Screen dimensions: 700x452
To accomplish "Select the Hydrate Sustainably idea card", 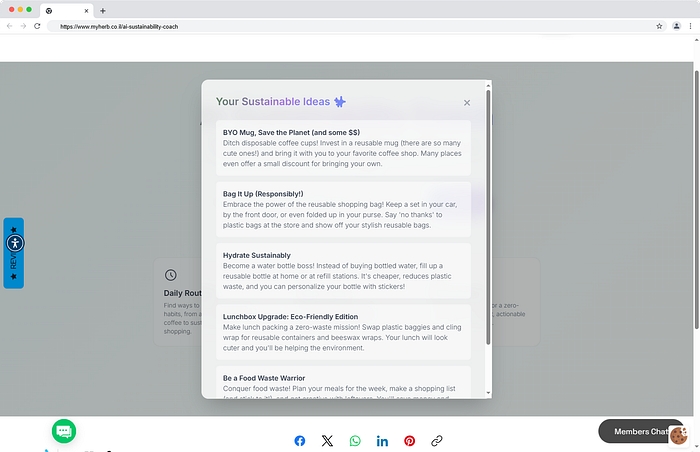I will 343,271.
